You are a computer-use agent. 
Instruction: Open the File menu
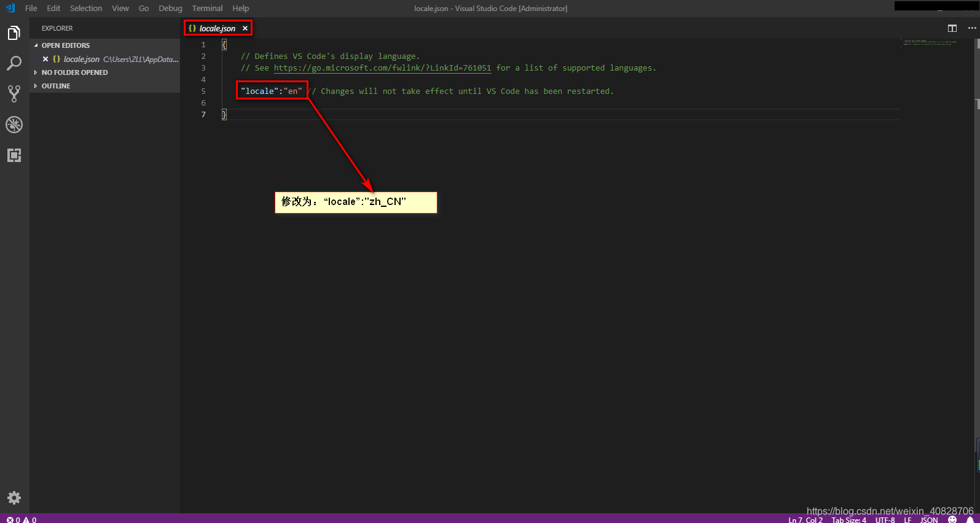(31, 8)
